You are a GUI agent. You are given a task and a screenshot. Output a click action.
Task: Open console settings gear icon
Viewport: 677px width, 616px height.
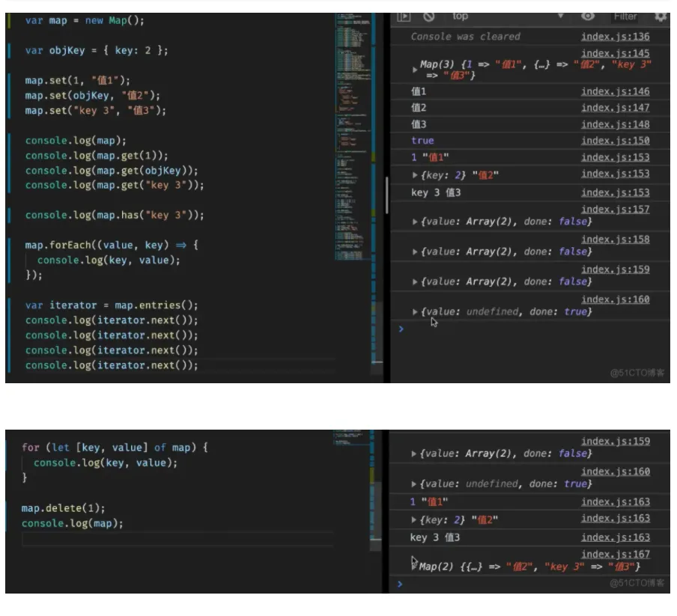(661, 16)
